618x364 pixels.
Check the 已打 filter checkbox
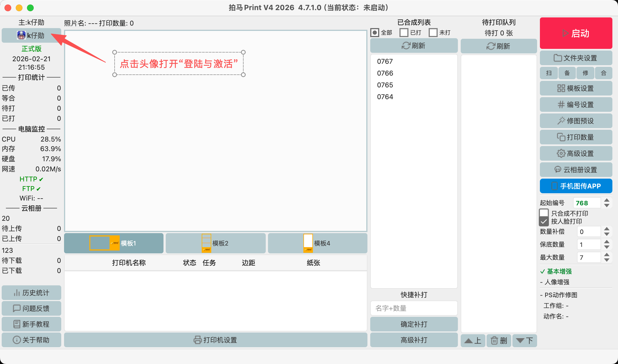(404, 33)
